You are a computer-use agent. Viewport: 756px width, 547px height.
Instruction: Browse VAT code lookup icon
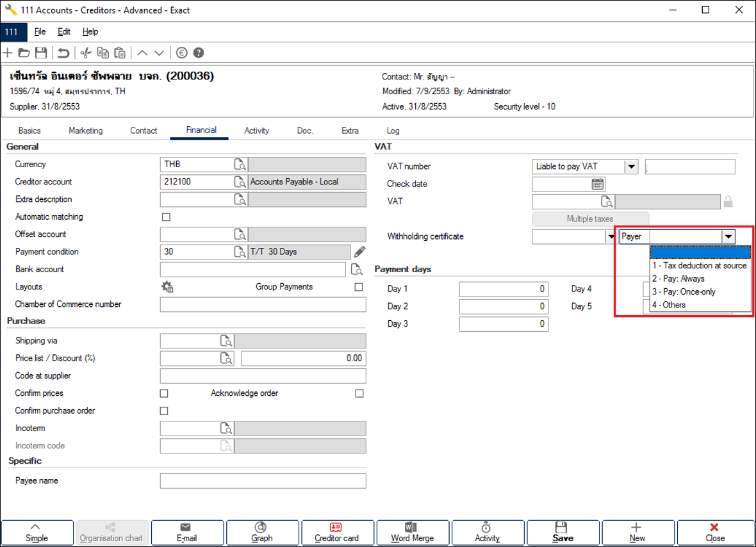coord(607,202)
